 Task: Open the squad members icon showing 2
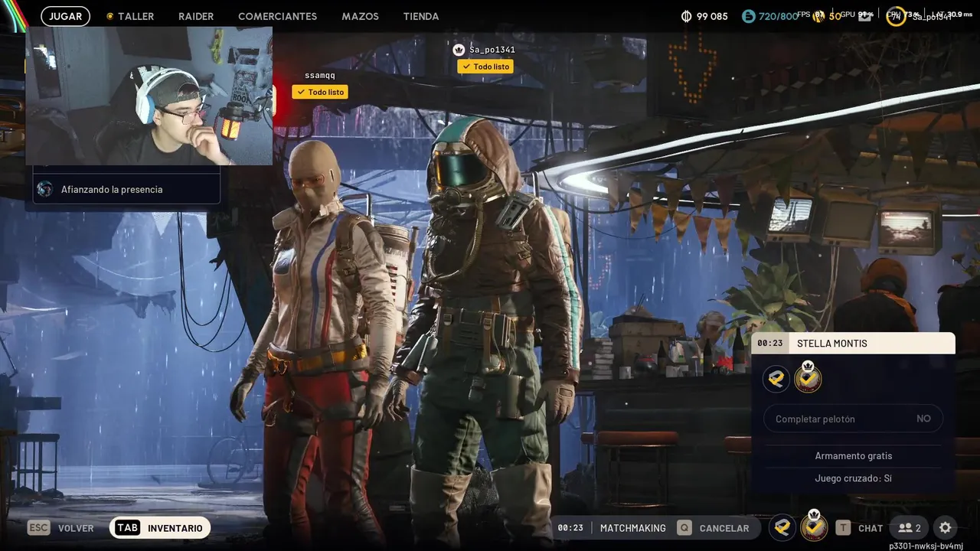pyautogui.click(x=910, y=528)
